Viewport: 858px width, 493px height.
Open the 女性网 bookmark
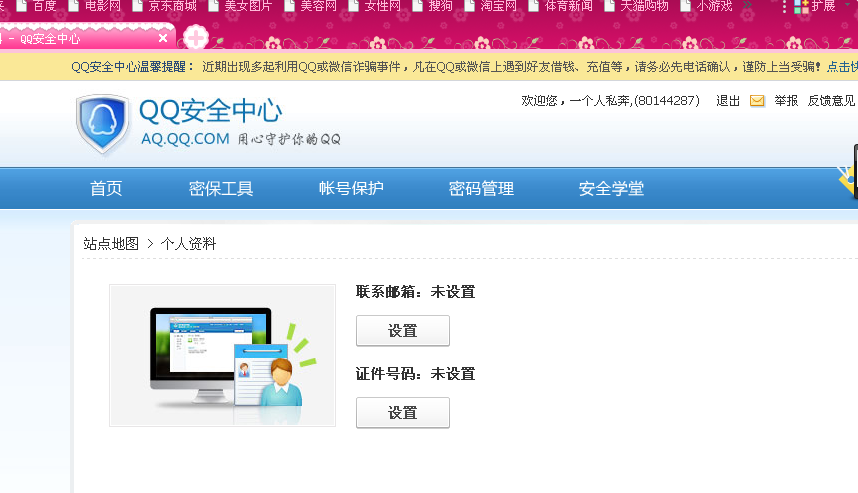tap(375, 6)
